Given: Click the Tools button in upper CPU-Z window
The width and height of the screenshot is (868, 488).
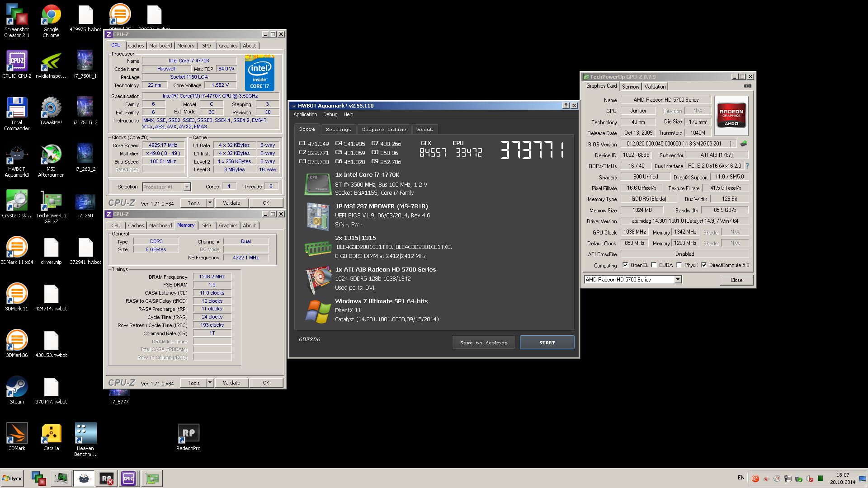Looking at the screenshot, I should click(x=193, y=203).
